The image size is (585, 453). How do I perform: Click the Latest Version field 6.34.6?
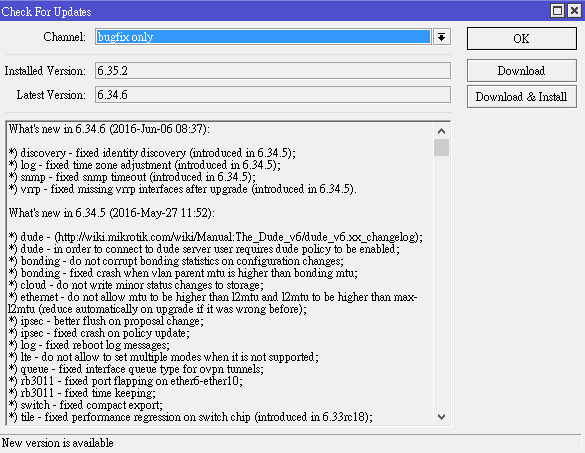point(273,95)
